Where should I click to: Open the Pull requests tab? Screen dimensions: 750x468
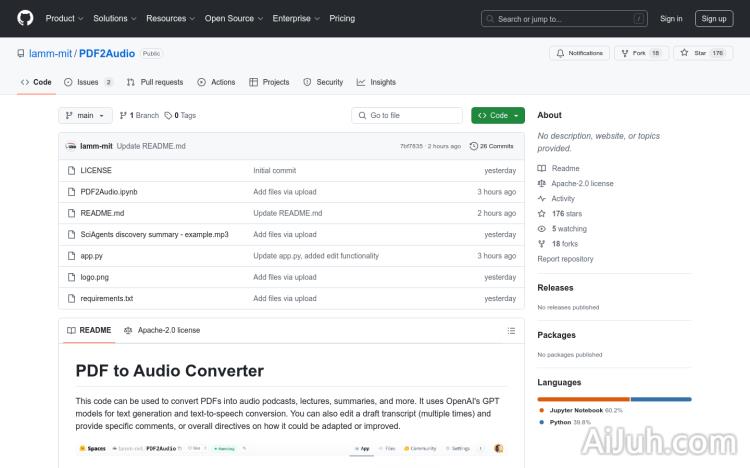[x=155, y=82]
